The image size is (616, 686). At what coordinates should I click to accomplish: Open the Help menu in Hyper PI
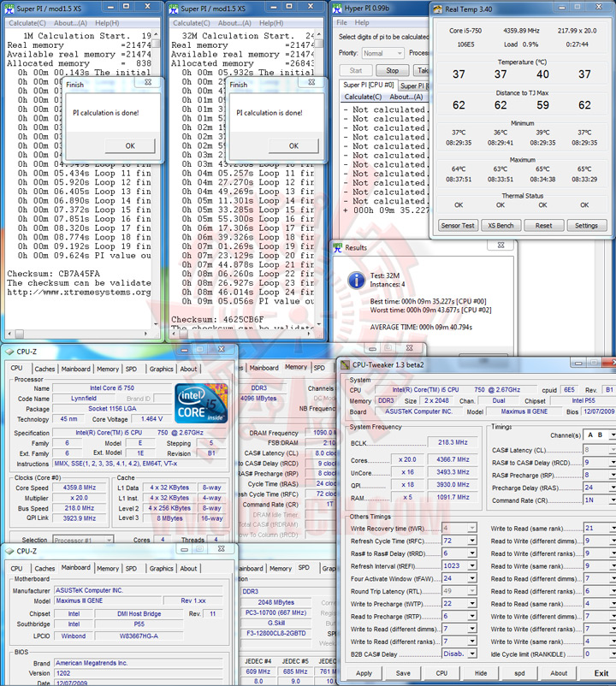[362, 22]
